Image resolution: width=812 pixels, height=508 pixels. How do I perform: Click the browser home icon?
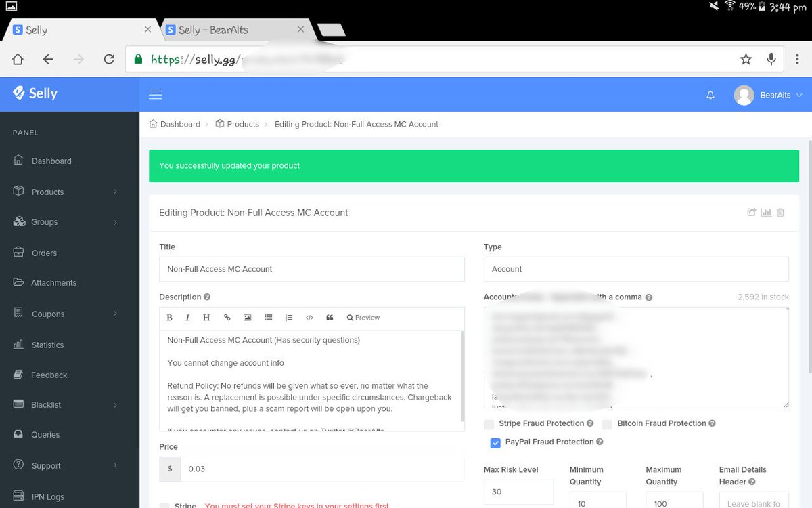click(x=18, y=59)
